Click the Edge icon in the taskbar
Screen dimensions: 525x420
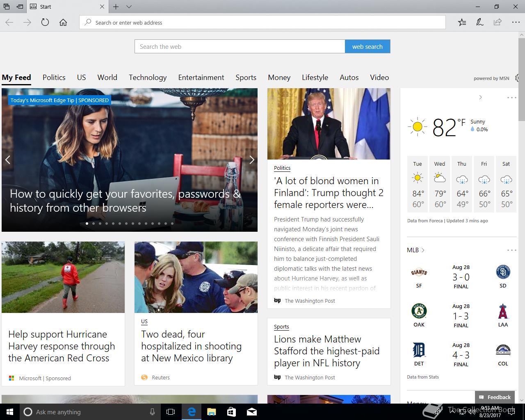(x=192, y=412)
